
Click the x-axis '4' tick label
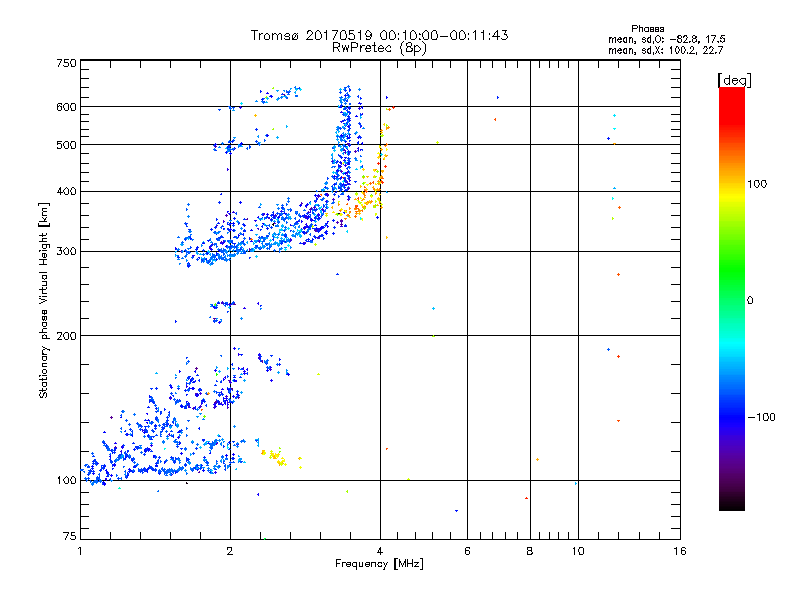tap(380, 551)
